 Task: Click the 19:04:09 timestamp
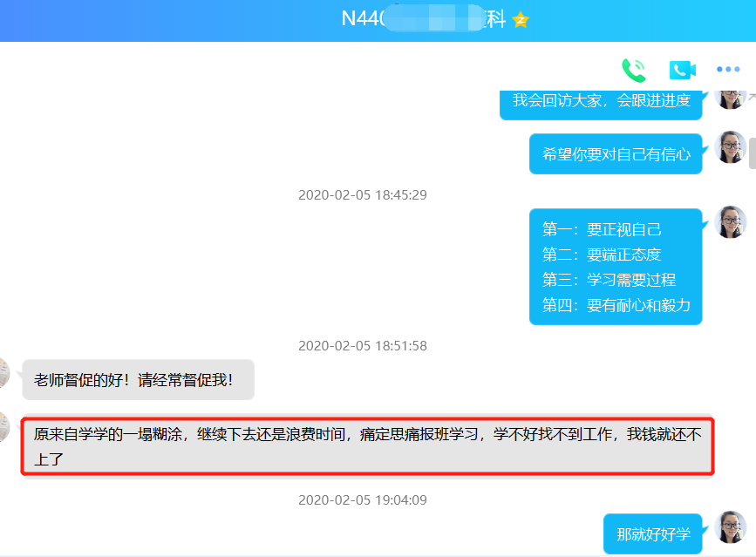pos(363,500)
